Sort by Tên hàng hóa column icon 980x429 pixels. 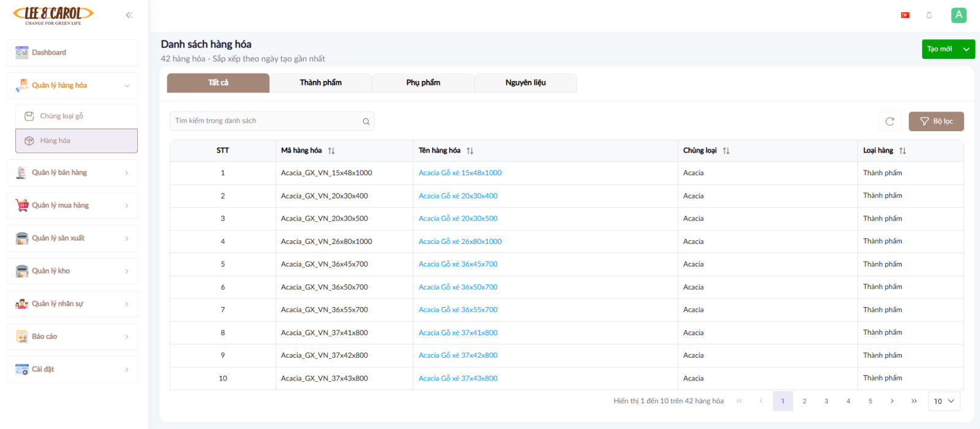pos(470,151)
